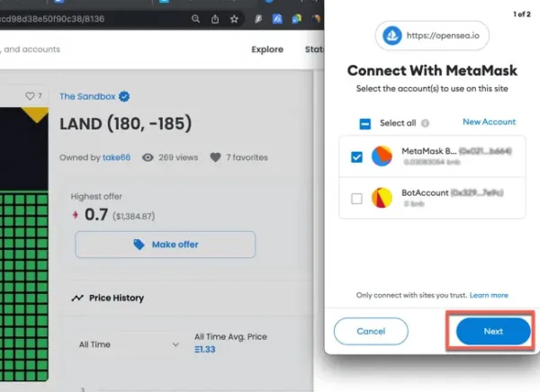Click the Next button in MetaMask
The image size is (540, 392).
pyautogui.click(x=493, y=331)
